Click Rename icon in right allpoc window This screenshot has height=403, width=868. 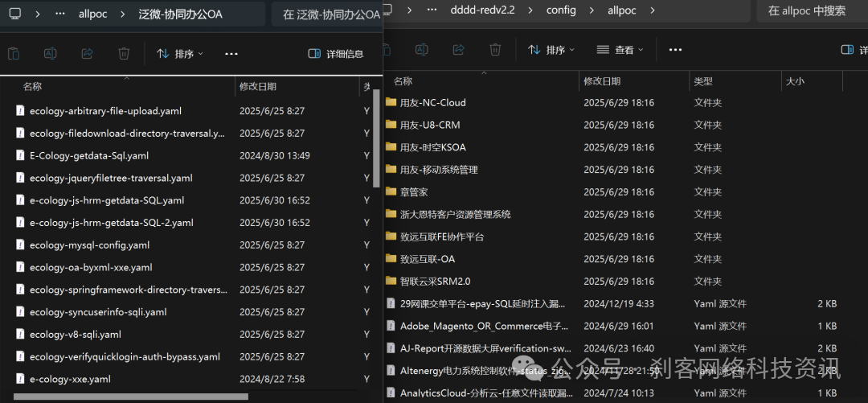click(x=422, y=49)
